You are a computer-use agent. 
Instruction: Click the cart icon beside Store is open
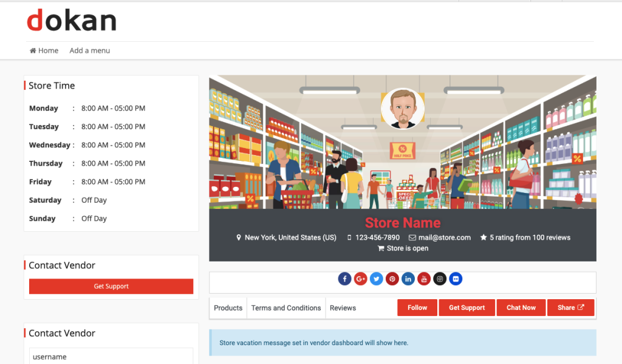(381, 248)
